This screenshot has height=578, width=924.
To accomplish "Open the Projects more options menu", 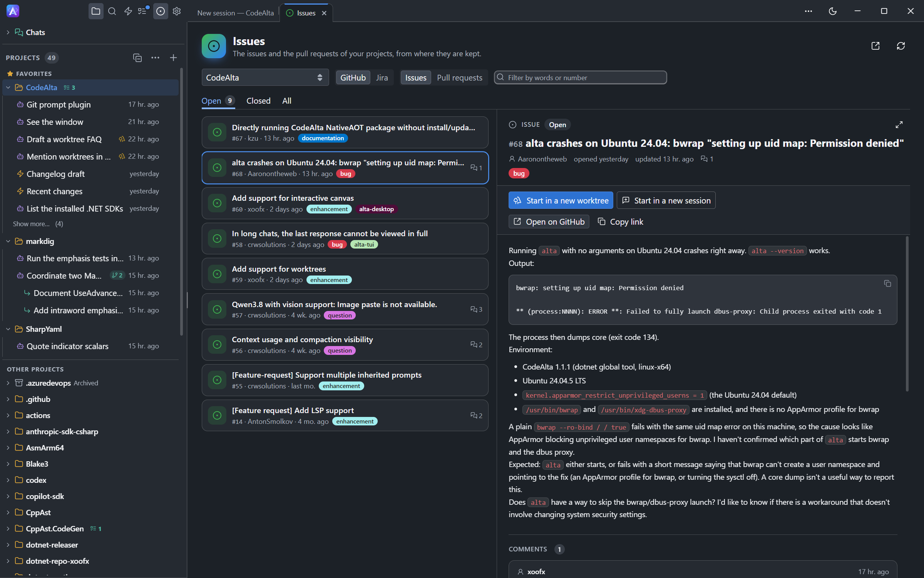I will tap(155, 58).
